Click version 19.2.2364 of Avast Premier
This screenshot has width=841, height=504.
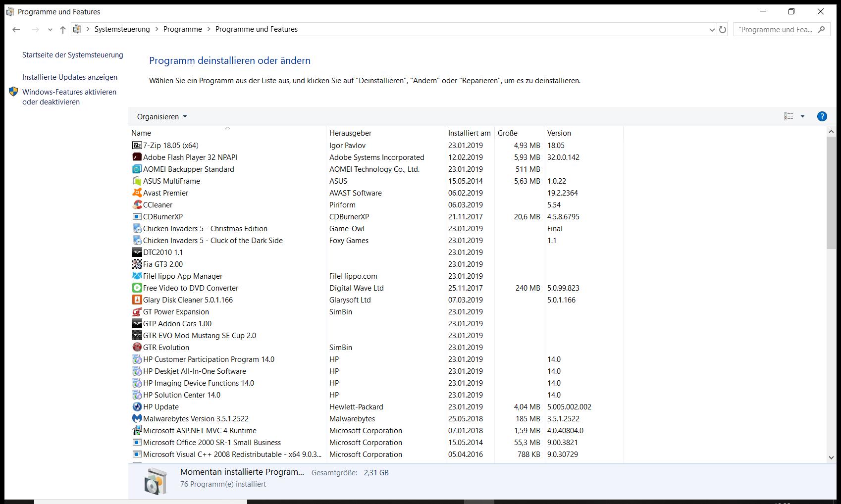(x=563, y=193)
